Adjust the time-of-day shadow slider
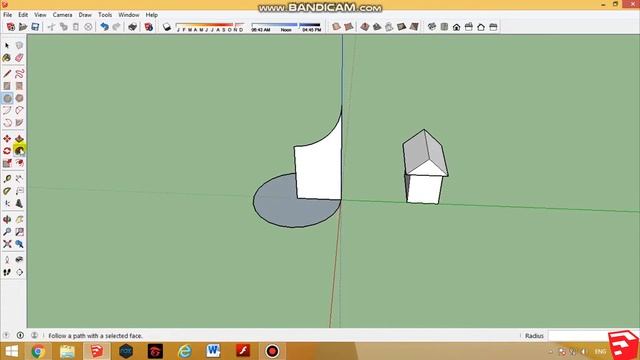Screen dimensions: 640x360 click(286, 27)
